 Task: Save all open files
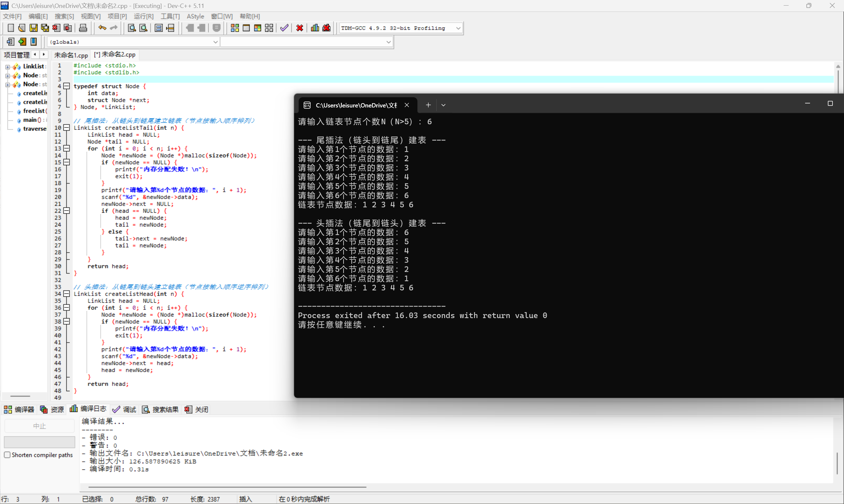(45, 28)
